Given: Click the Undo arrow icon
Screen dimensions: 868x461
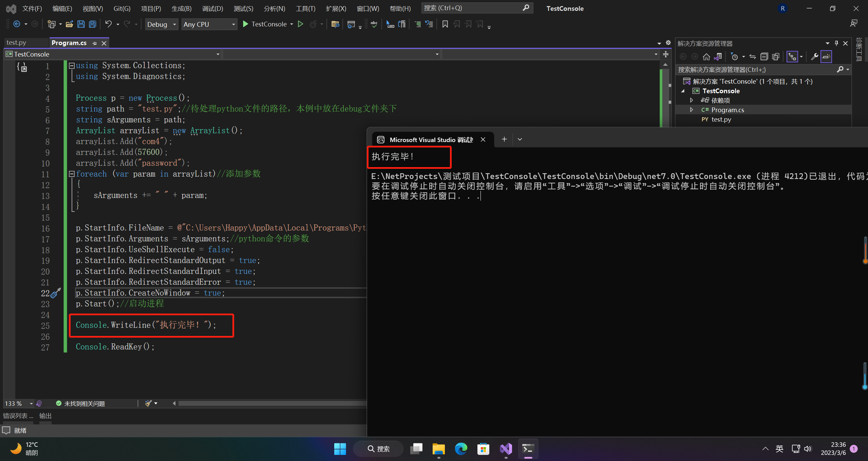Looking at the screenshot, I should pyautogui.click(x=108, y=24).
